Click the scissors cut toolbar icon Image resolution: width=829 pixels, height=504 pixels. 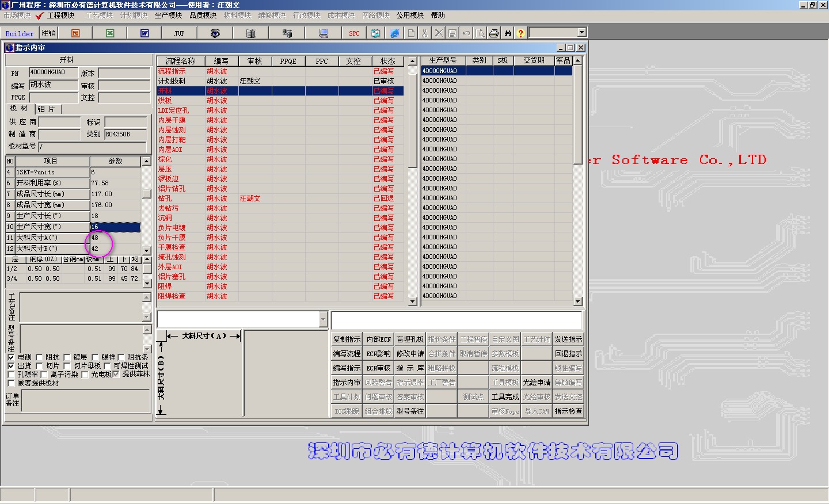[x=425, y=33]
